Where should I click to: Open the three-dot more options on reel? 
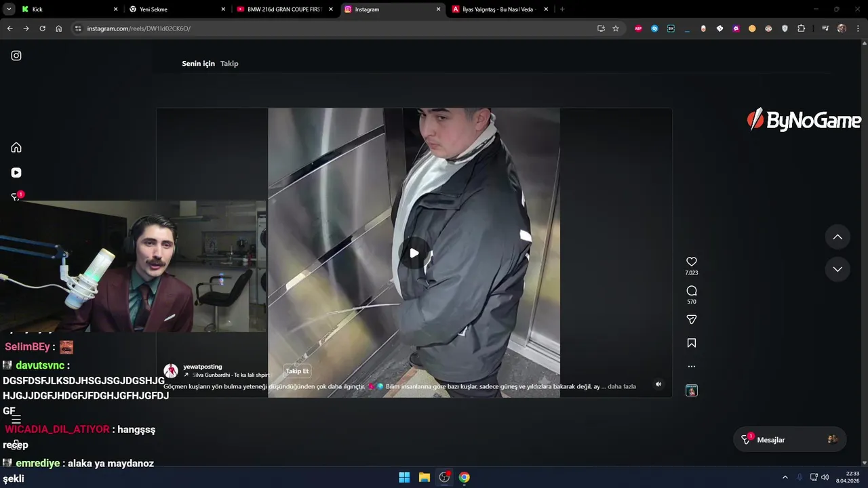click(x=692, y=367)
